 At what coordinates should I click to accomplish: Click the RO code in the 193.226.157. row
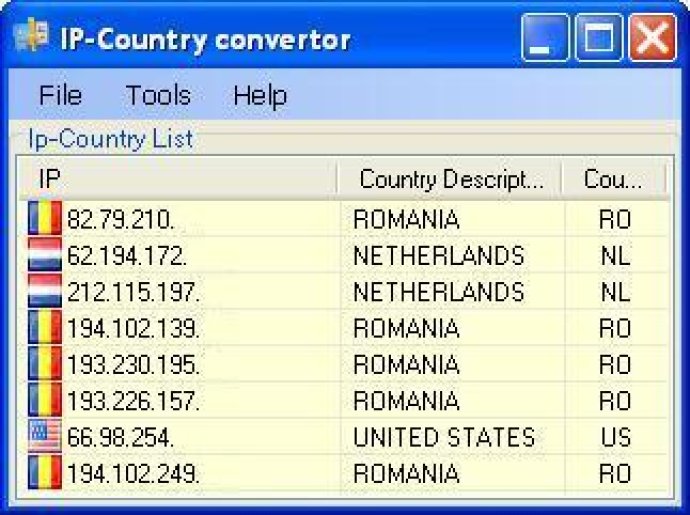pos(615,401)
